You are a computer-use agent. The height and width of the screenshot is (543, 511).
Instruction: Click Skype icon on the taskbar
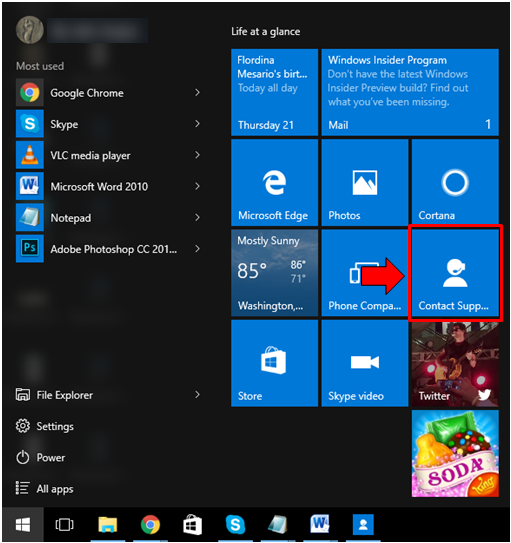(235, 525)
